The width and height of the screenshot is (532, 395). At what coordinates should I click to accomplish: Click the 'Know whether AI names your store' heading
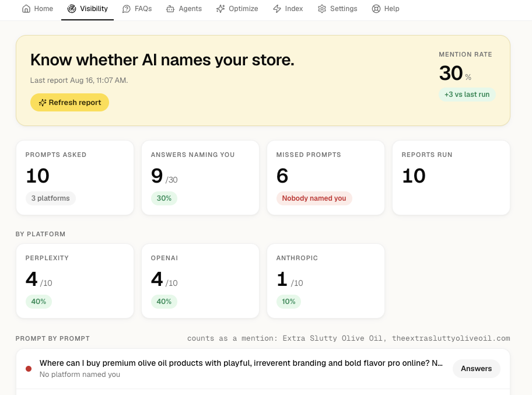point(162,60)
